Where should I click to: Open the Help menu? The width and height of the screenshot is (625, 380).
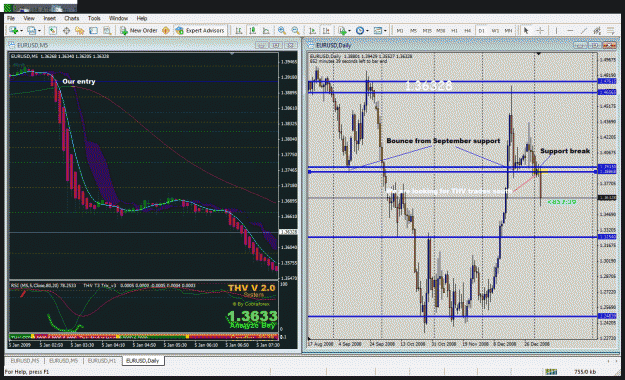point(142,18)
